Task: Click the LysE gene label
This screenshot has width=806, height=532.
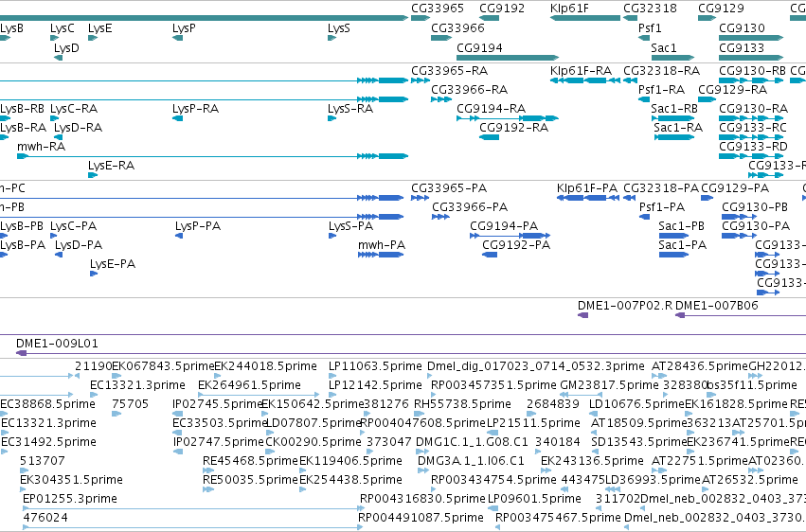Action: (99, 28)
